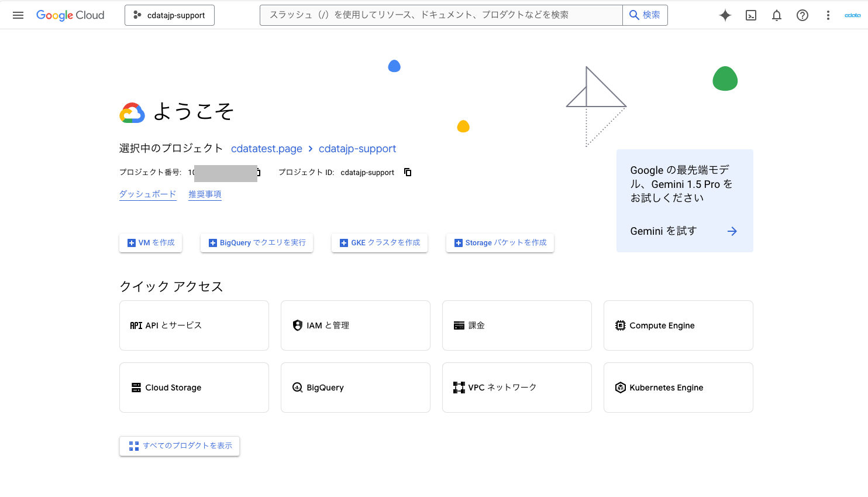Open the notifications bell
Screen dimensions: 868x497
(x=777, y=15)
